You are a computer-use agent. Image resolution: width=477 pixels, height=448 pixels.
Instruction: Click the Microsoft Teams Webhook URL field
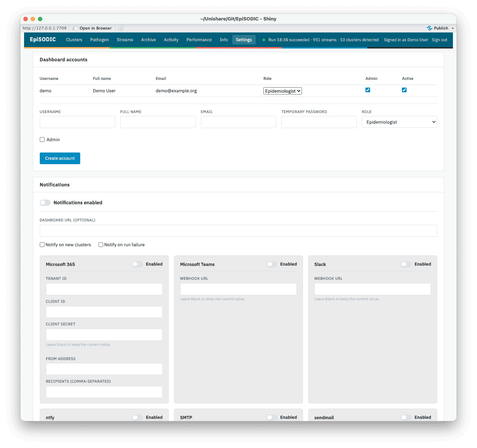[238, 289]
